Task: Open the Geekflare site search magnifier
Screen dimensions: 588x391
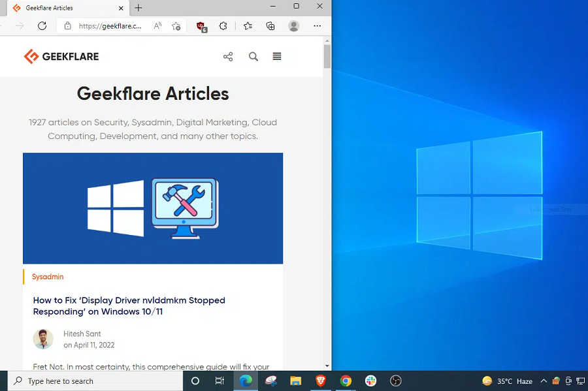Action: tap(253, 57)
